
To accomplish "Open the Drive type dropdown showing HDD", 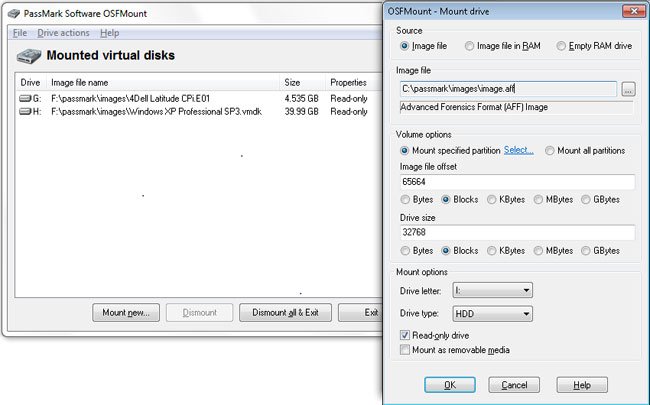I will (x=492, y=314).
